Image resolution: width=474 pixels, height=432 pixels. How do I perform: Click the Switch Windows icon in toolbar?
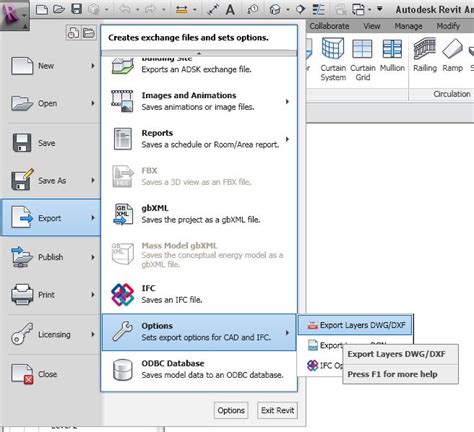(x=358, y=9)
